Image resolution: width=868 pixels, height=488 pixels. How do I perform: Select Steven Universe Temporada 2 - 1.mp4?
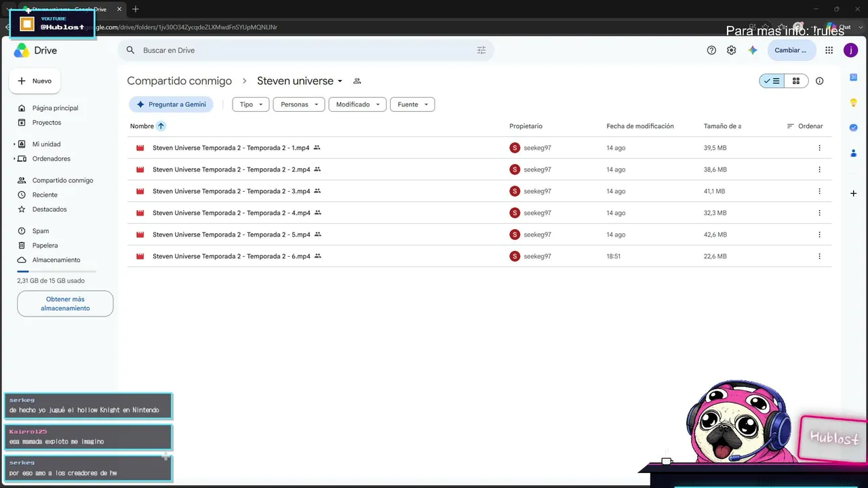(479, 148)
